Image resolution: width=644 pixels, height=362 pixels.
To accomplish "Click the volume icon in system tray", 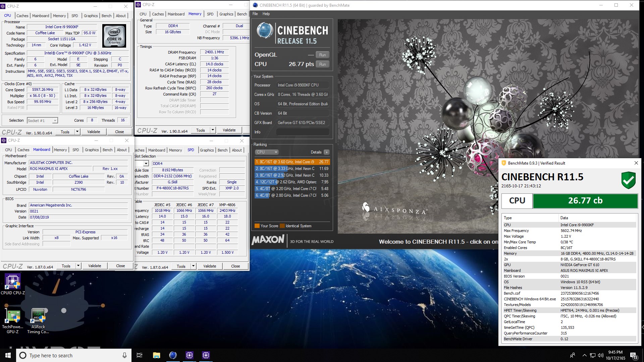I will (600, 355).
